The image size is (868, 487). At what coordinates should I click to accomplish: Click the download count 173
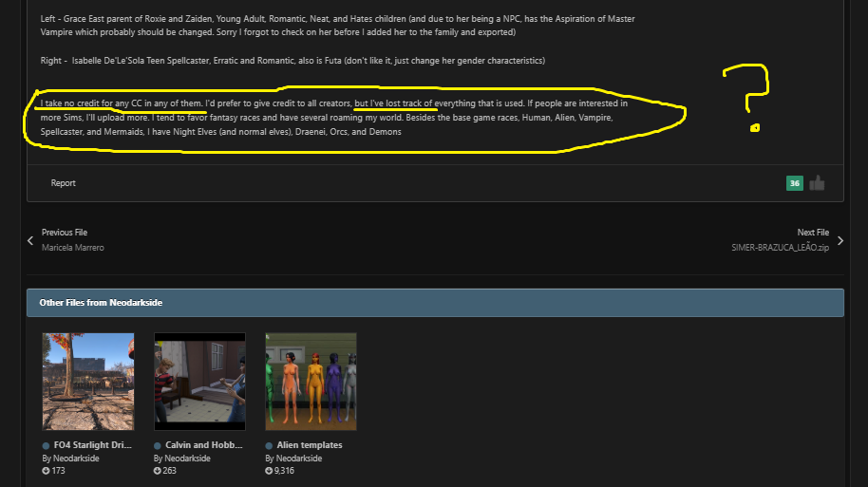[x=58, y=471]
